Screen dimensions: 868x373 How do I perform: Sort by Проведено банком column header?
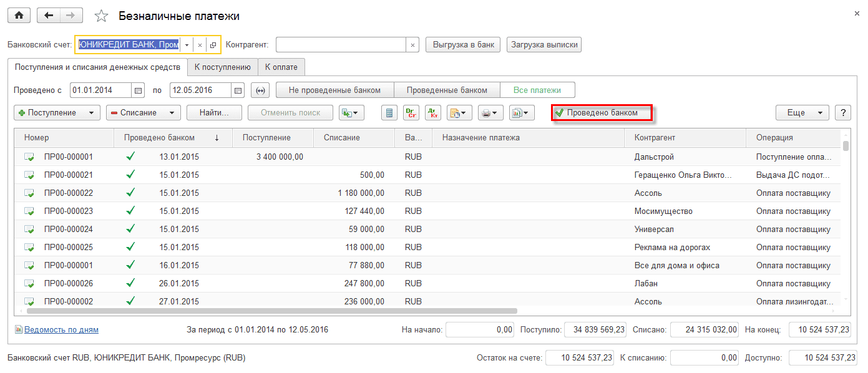click(173, 137)
